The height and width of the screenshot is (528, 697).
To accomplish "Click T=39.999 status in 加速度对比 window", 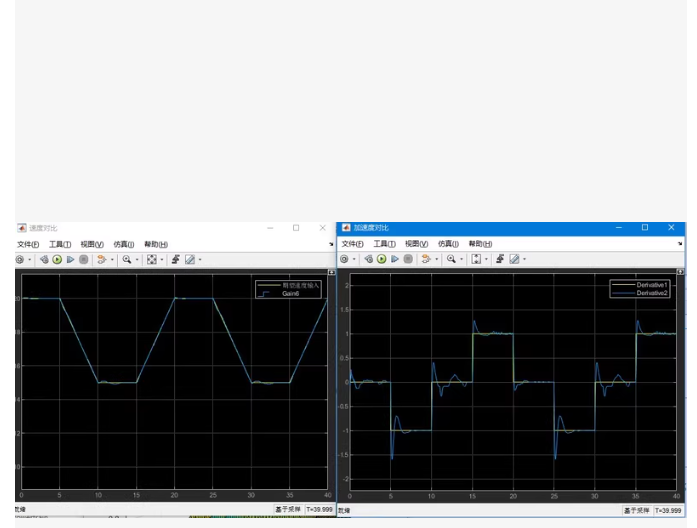I will click(668, 511).
